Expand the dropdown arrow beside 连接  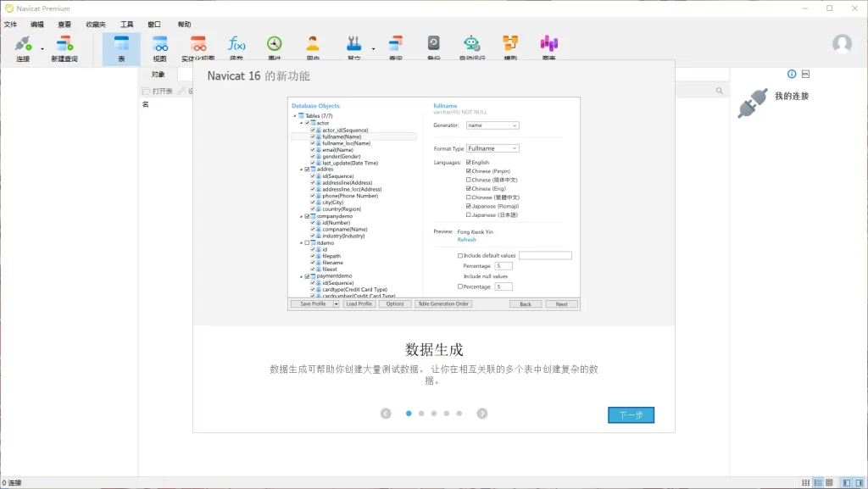(42, 48)
